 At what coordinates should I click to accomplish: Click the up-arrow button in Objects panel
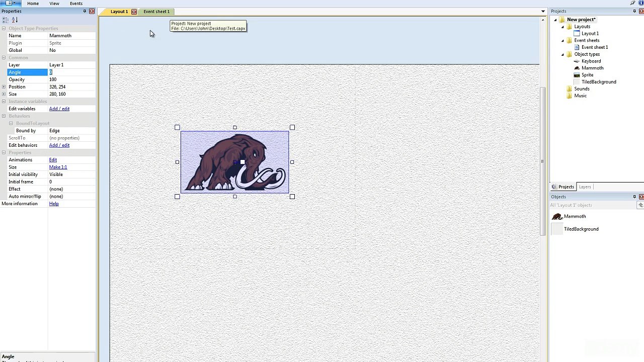pyautogui.click(x=640, y=205)
